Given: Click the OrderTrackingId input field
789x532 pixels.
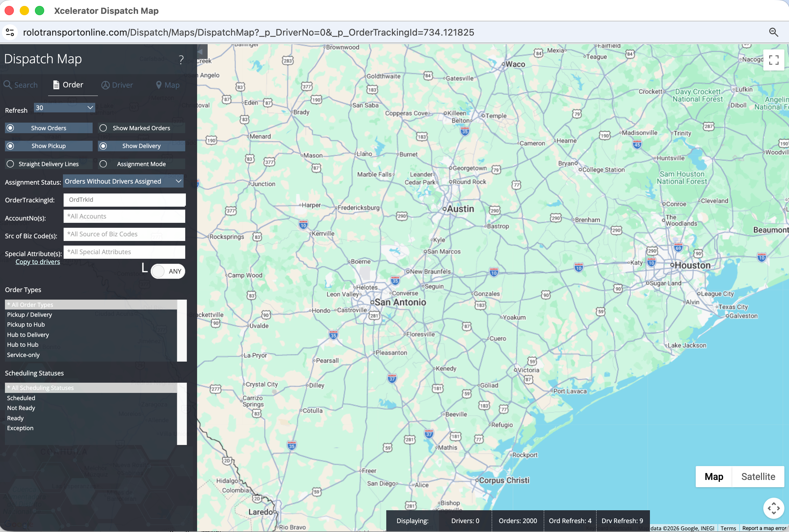Looking at the screenshot, I should [125, 199].
